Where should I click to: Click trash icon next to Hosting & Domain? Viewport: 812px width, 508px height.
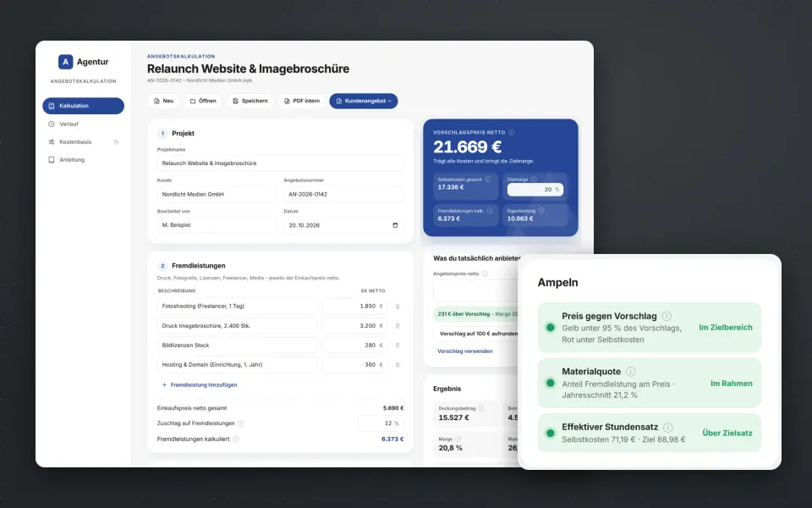click(x=398, y=365)
